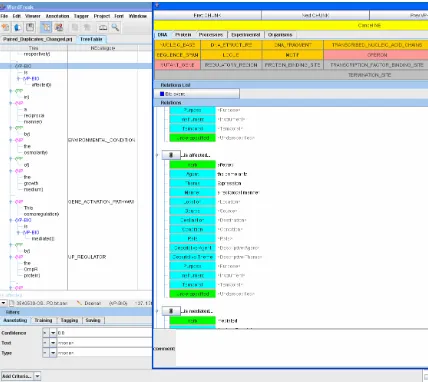This screenshot has height=382, width=428.
Task: Click the trash icon beside 'is mediated'
Action: coord(171,311)
